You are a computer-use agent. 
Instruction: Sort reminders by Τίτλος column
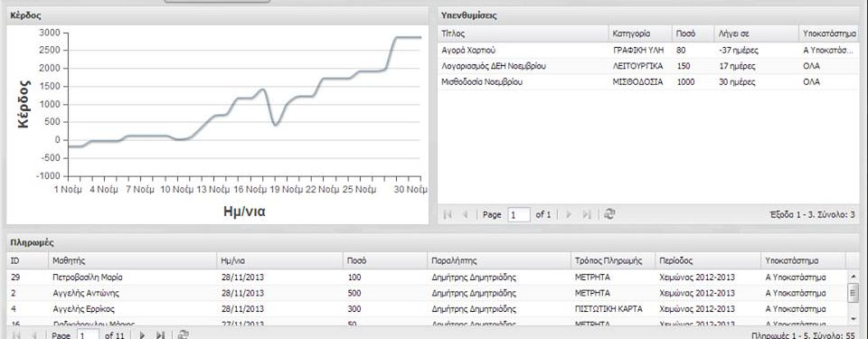pos(524,33)
